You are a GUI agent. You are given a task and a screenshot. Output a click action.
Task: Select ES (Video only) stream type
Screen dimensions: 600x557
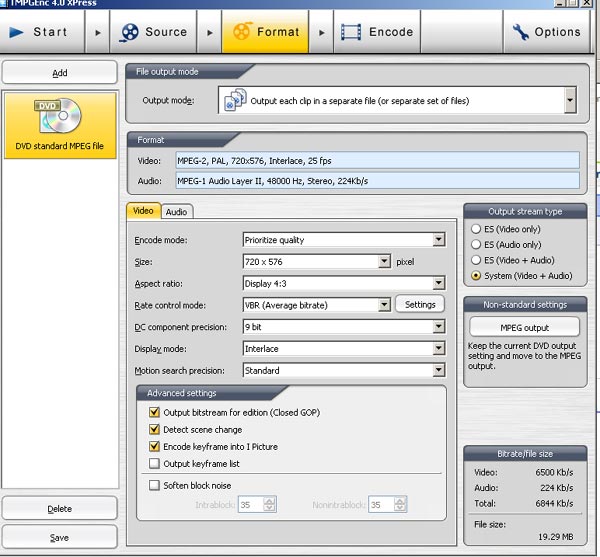click(x=475, y=229)
